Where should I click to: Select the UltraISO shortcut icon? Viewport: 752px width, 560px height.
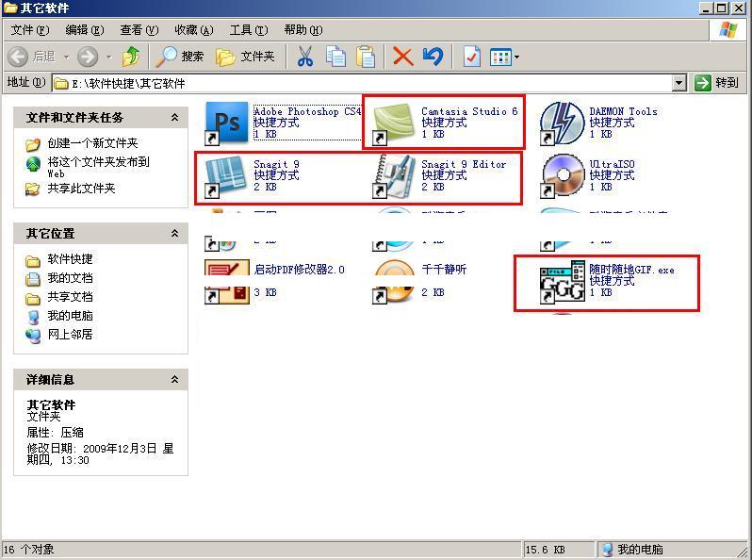pyautogui.click(x=562, y=175)
